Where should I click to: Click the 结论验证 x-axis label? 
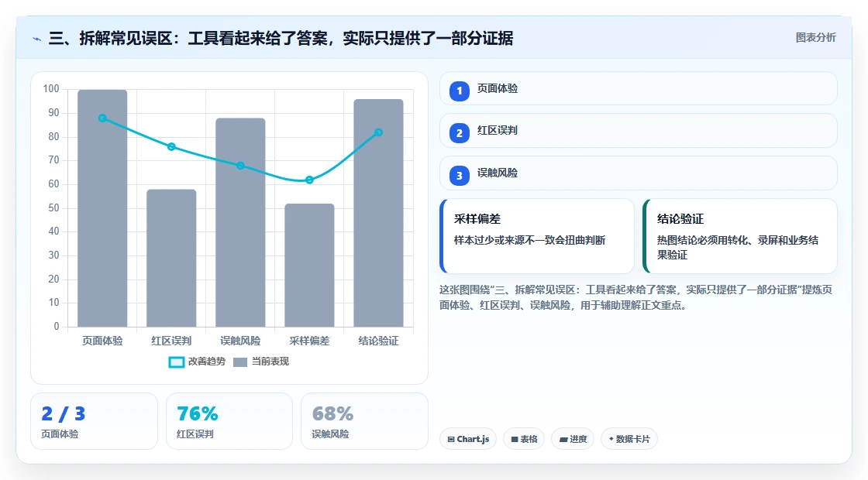(379, 341)
